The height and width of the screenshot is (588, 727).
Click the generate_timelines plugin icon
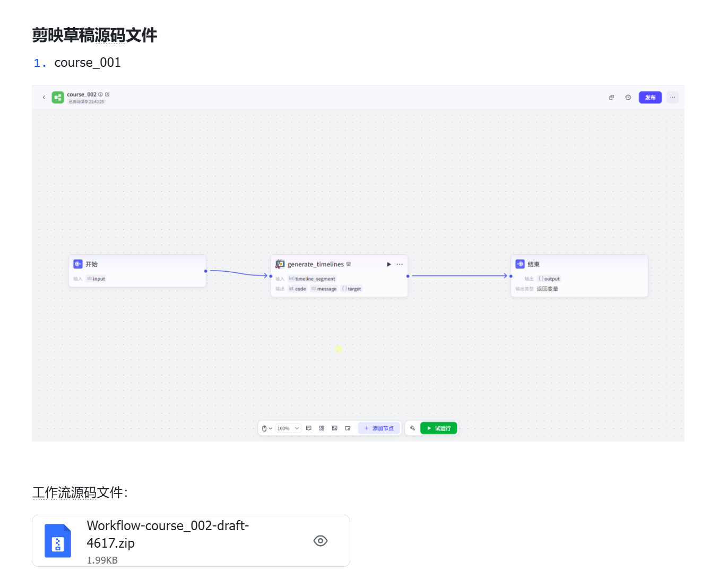280,264
